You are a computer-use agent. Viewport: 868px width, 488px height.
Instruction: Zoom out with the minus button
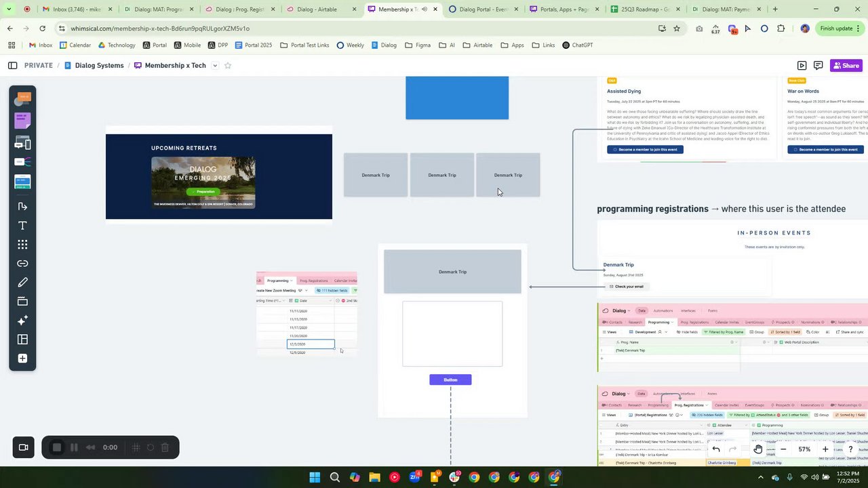click(x=783, y=449)
